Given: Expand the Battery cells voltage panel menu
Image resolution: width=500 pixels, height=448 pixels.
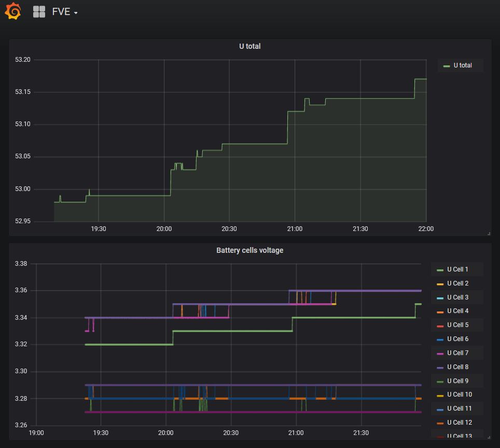Looking at the screenshot, I should [x=249, y=250].
